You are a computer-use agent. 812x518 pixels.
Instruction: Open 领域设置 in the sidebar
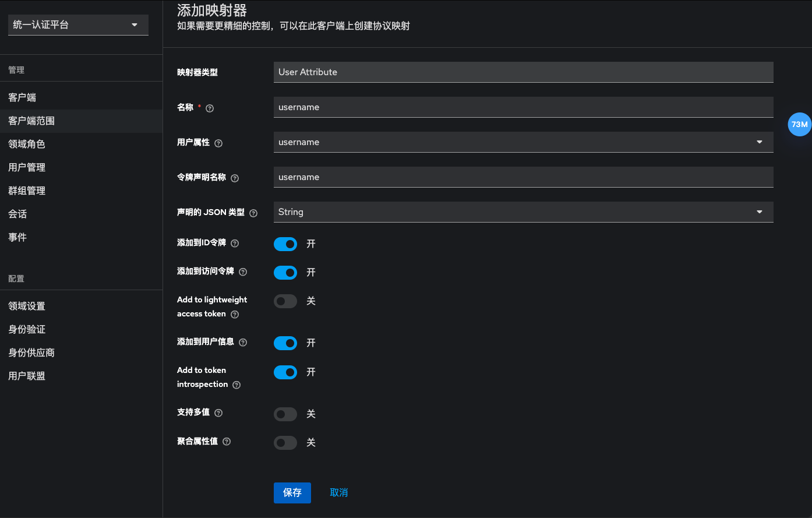pyautogui.click(x=27, y=306)
